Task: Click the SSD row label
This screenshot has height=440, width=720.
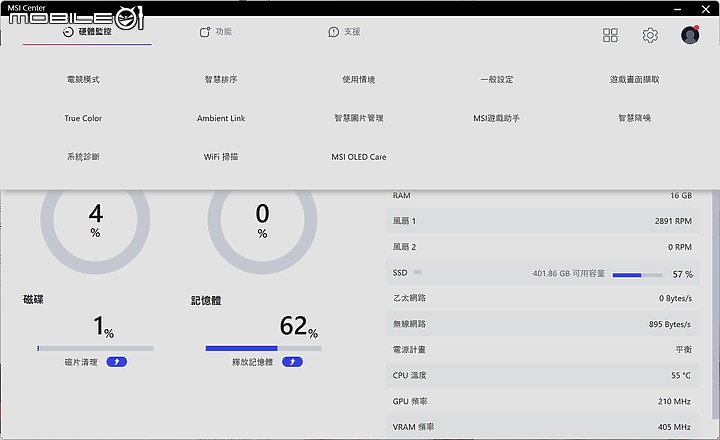Action: pos(400,273)
